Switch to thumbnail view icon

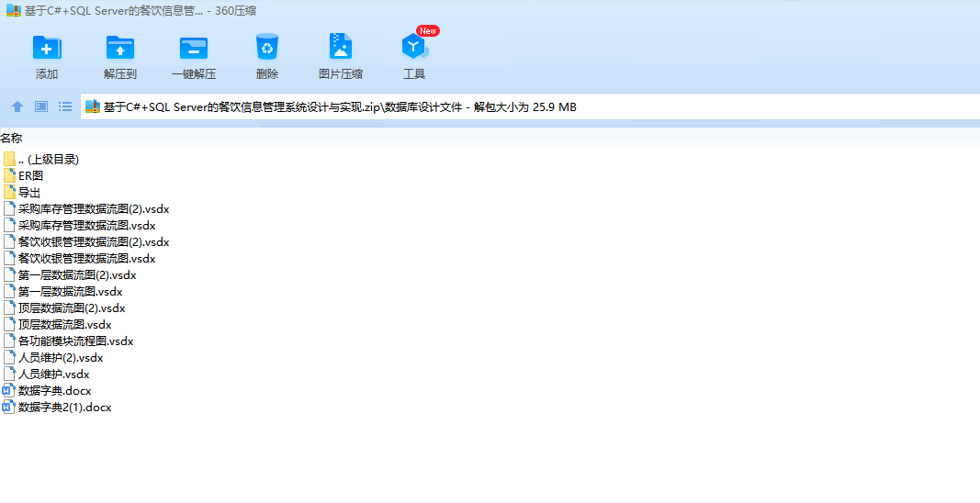(41, 106)
